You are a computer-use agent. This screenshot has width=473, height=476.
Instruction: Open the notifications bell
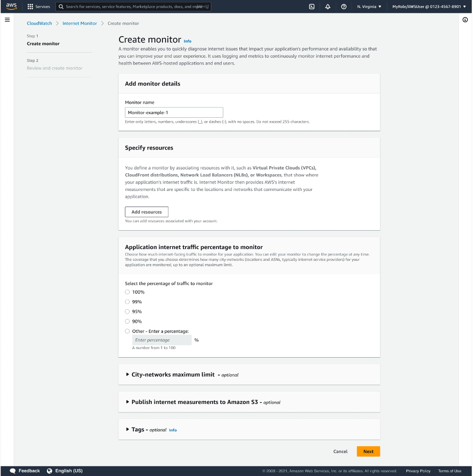coord(327,7)
